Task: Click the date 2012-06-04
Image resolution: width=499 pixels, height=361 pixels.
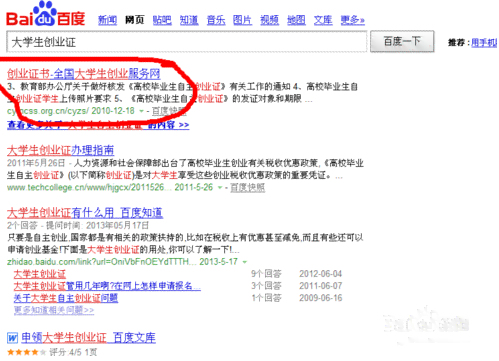Action: 320,274
